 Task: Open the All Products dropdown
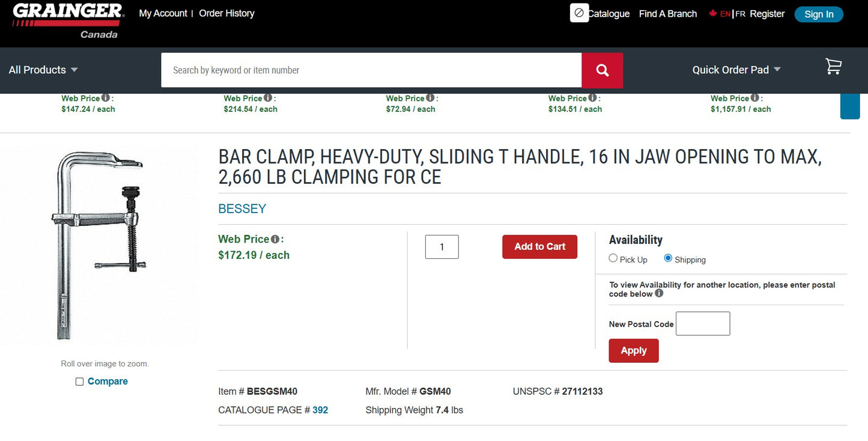click(43, 70)
